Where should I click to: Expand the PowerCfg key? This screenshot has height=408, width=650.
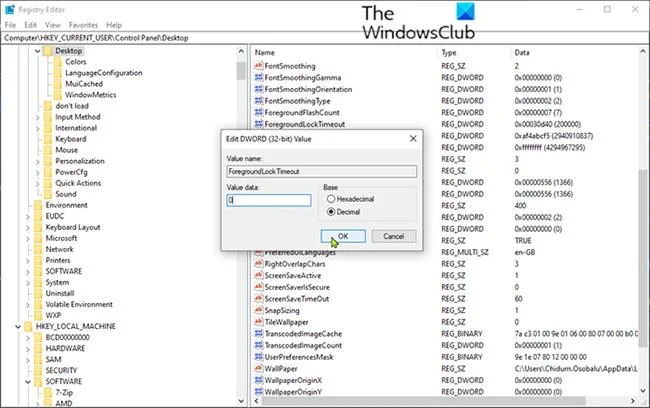click(x=37, y=172)
